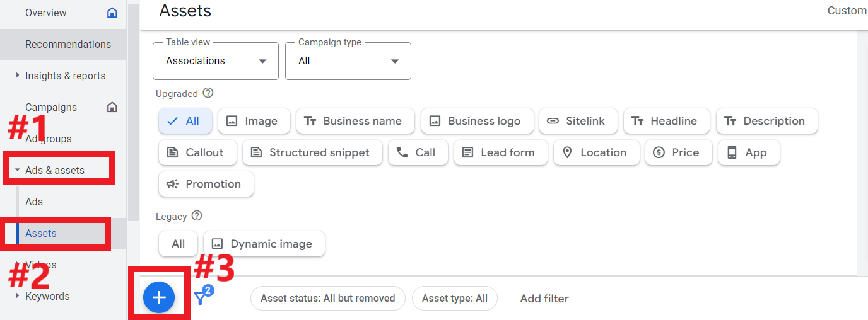Choose the Structured snippet chip
The width and height of the screenshot is (868, 320).
(x=312, y=152)
